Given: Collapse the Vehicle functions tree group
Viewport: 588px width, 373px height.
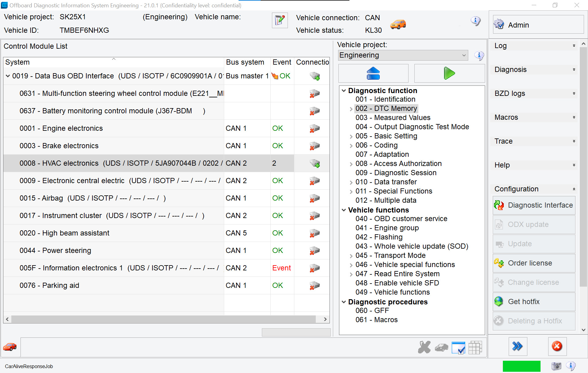Looking at the screenshot, I should coord(344,210).
